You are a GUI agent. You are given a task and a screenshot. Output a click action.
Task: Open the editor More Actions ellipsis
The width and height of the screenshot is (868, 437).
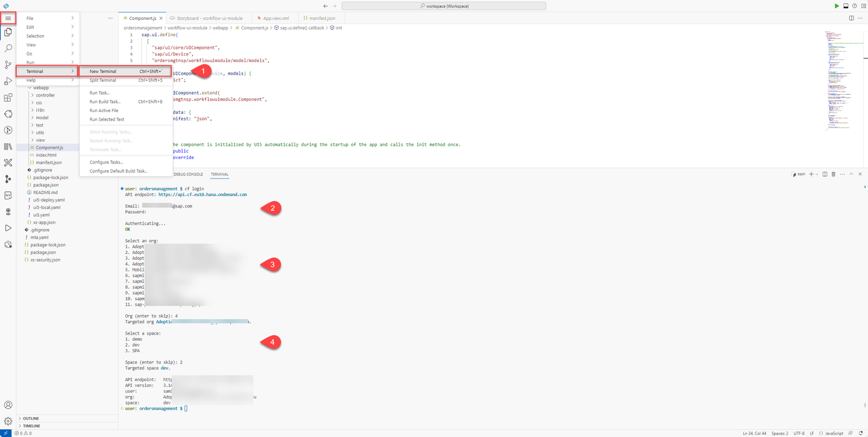tap(861, 18)
